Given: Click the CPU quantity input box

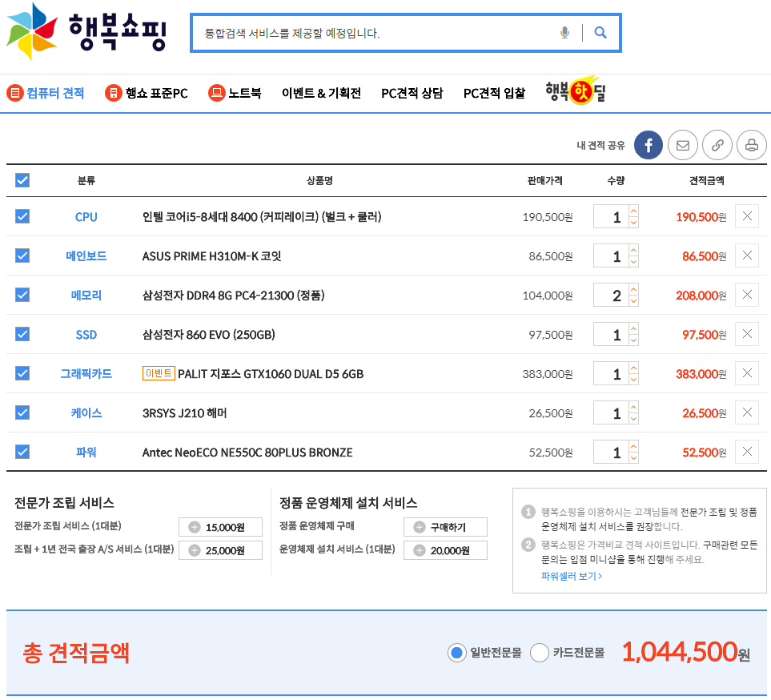Looking at the screenshot, I should click(611, 216).
